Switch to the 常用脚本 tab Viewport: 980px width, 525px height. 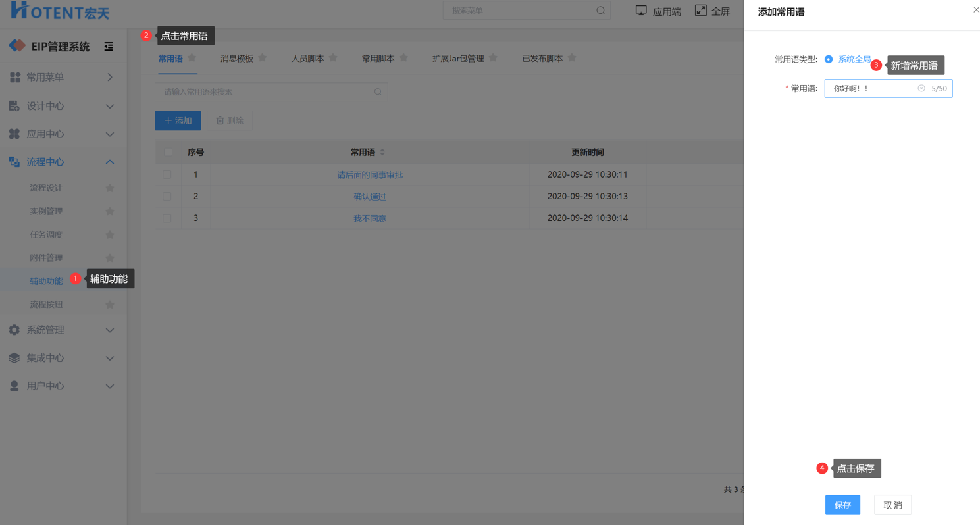pos(378,59)
